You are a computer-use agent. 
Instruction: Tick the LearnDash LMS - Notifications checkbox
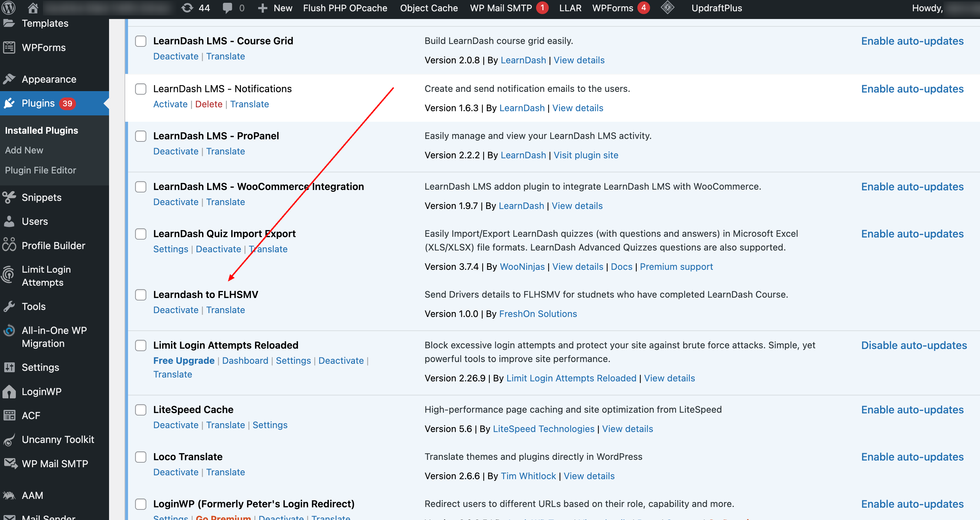click(141, 89)
